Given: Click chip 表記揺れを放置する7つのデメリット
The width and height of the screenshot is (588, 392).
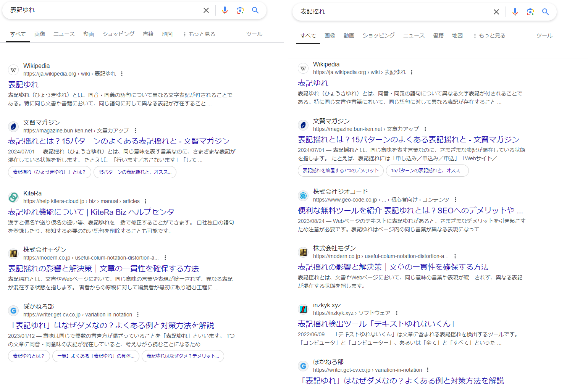Looking at the screenshot, I should pos(341,171).
